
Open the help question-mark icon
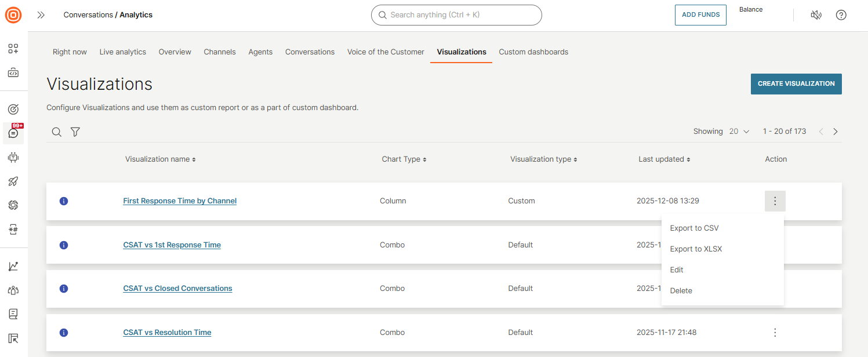point(841,14)
